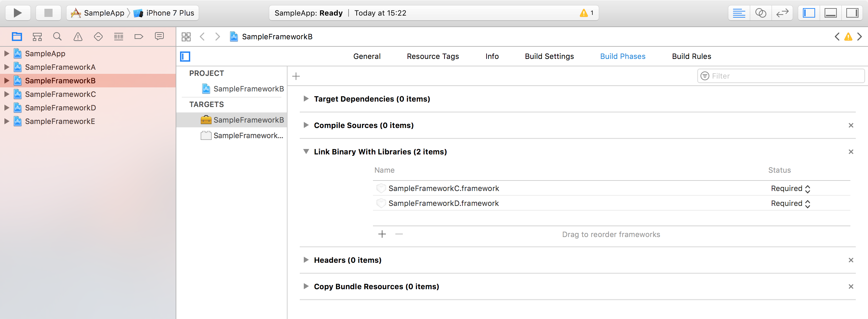868x319 pixels.
Task: Toggle the Navigator panel visibility
Action: point(809,13)
